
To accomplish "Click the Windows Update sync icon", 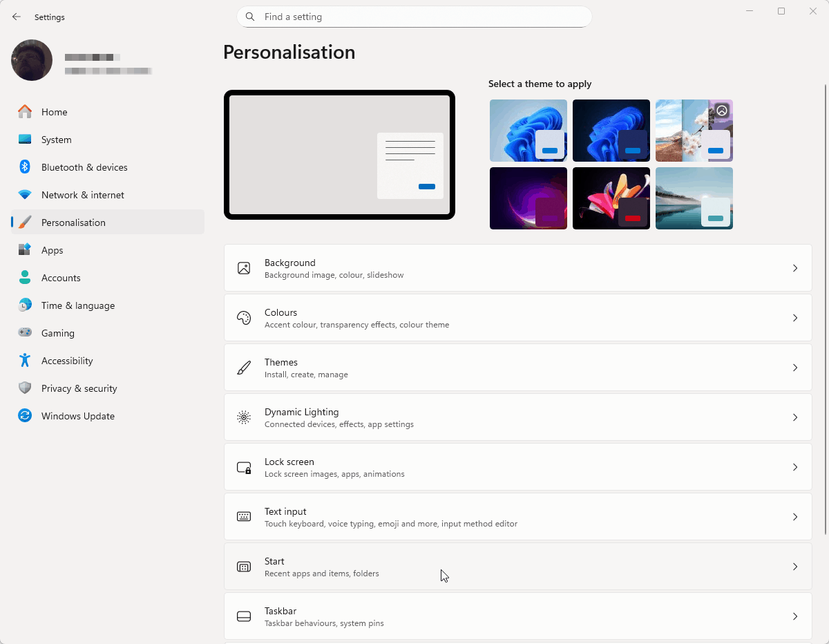I will pyautogui.click(x=25, y=416).
